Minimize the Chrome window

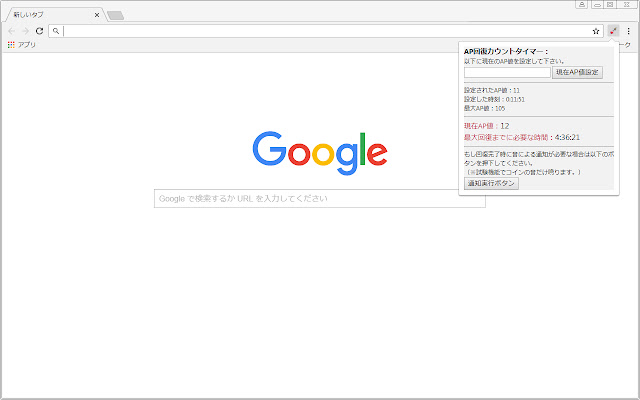tap(598, 4)
